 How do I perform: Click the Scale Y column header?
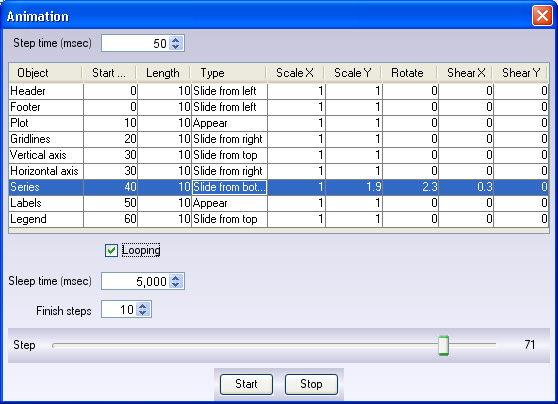tap(352, 73)
